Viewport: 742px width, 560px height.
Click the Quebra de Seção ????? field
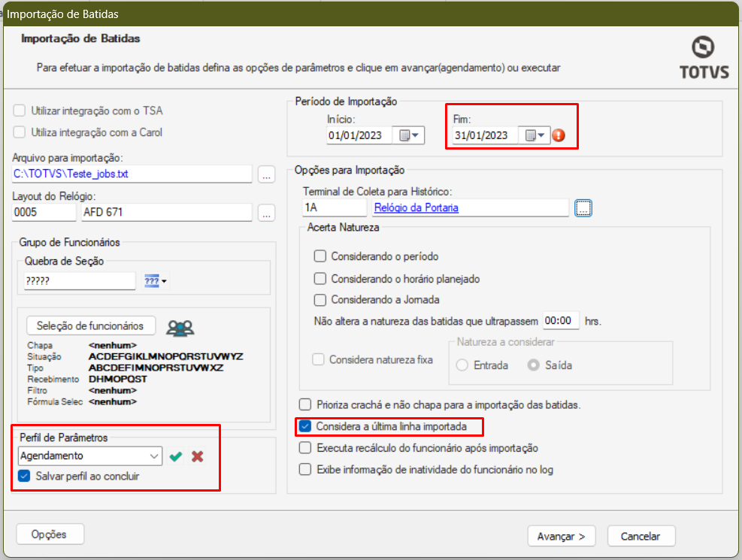tap(80, 281)
